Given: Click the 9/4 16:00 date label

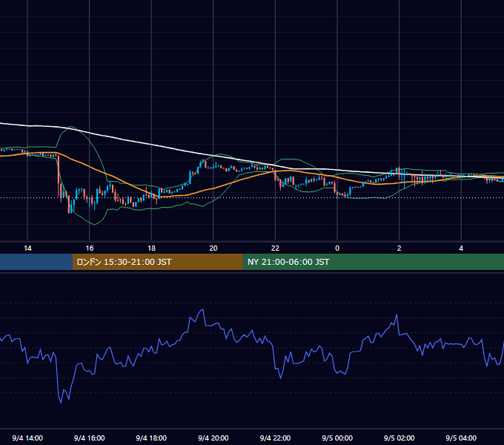Looking at the screenshot, I should point(90,438).
